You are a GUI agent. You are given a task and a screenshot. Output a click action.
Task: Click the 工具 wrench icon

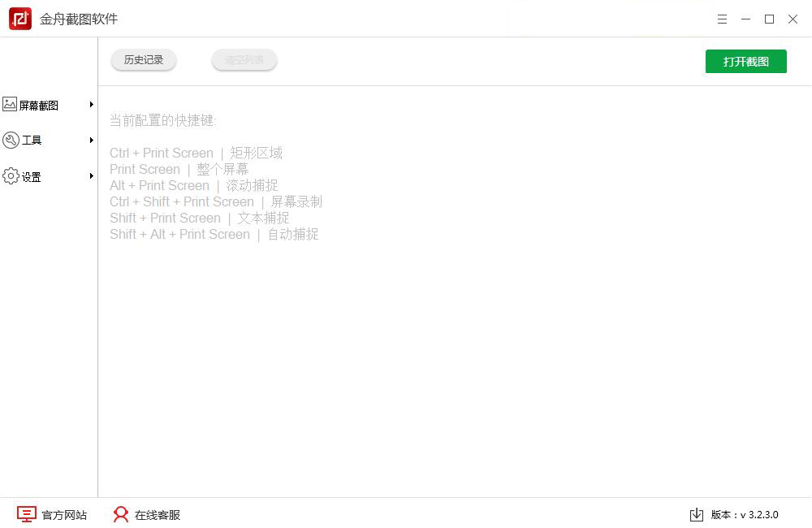11,140
